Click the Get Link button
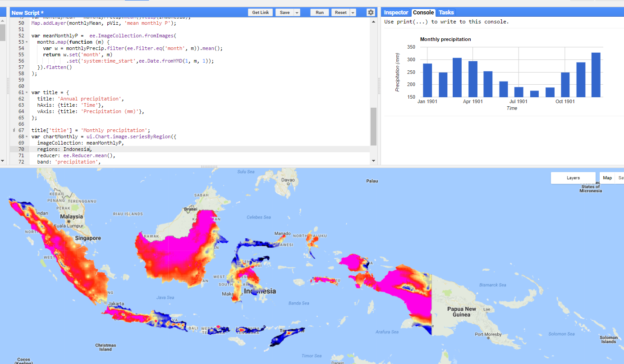624x364 pixels. point(260,12)
